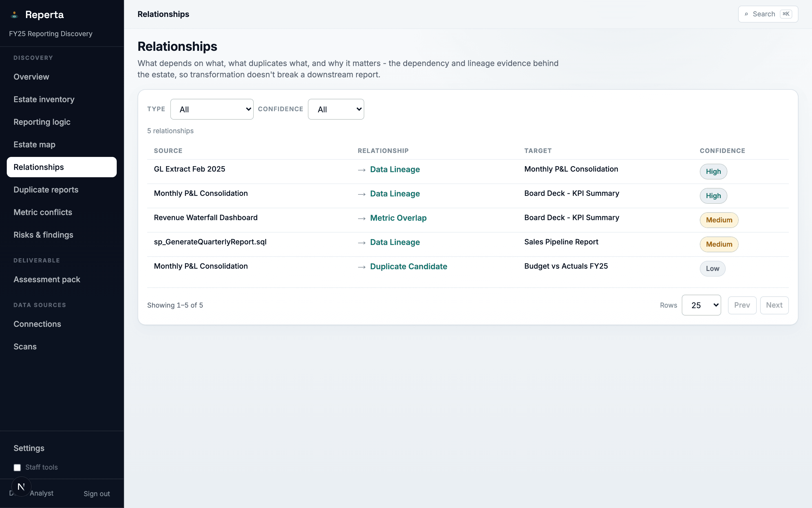Click the Confidence column header
The height and width of the screenshot is (508, 812).
(x=722, y=151)
